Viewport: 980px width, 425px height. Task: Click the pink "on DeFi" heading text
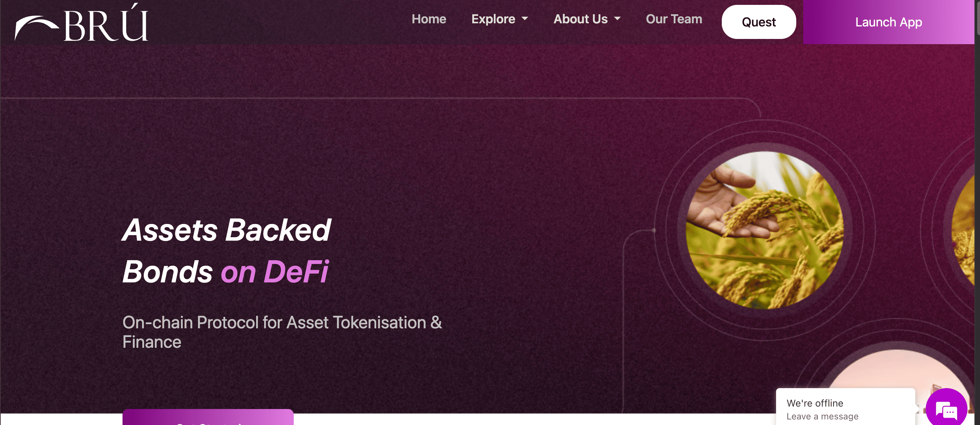click(274, 272)
